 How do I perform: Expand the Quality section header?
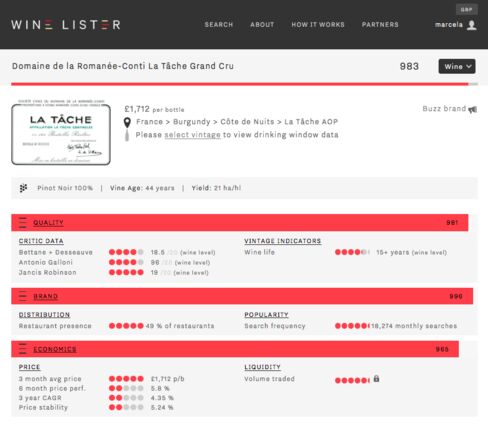point(240,223)
